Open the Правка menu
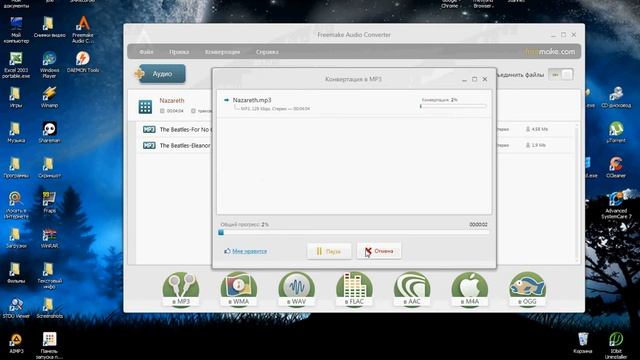 179,52
